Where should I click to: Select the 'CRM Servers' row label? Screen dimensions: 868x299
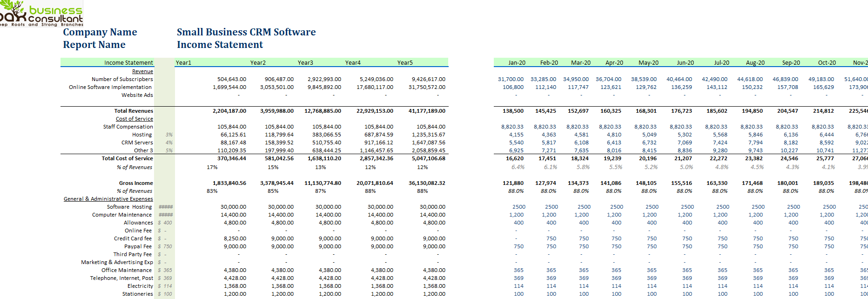coord(137,143)
